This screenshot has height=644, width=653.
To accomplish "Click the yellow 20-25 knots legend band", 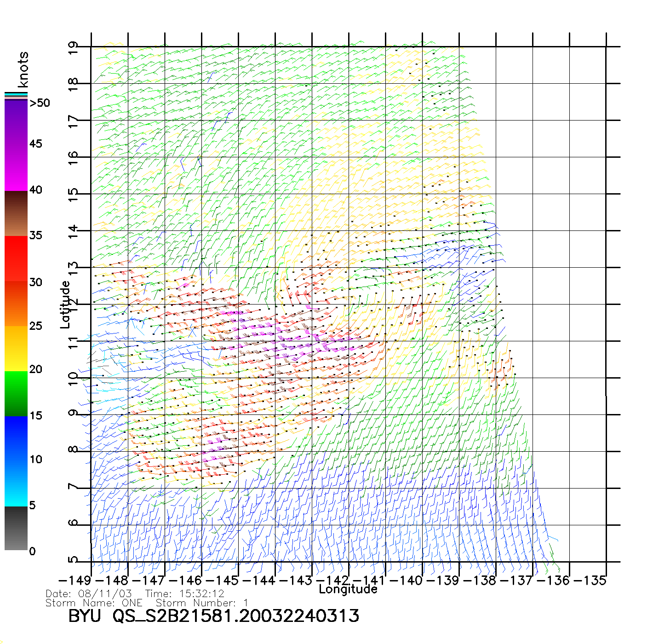I will 16,348.
